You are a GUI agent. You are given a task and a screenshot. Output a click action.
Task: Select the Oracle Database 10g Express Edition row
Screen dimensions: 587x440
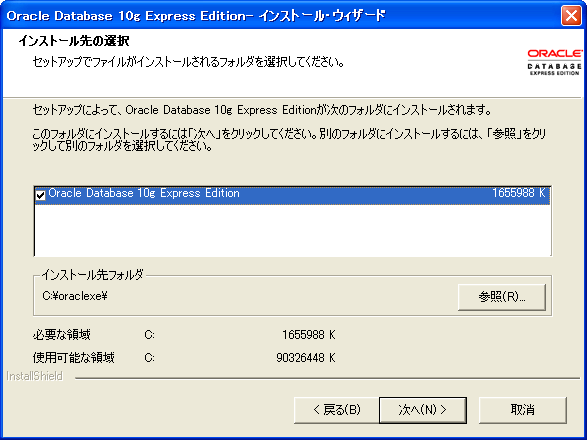click(292, 195)
